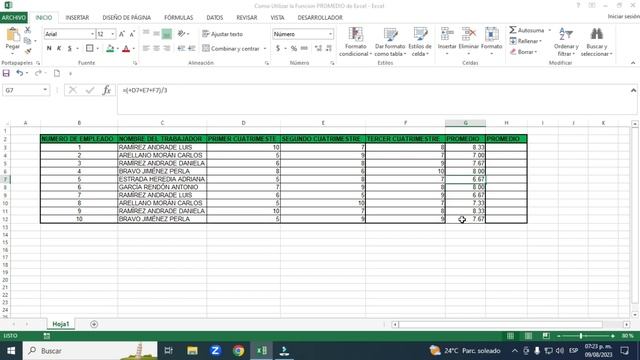640x360 pixels.
Task: Click the zoom slider handle
Action: pos(581,336)
